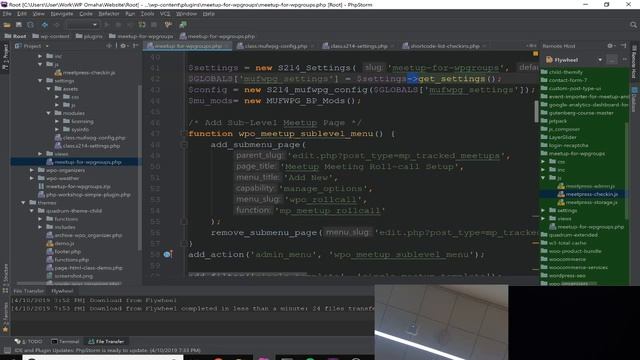This screenshot has width=640, height=360.
Task: Click the Synchronize toolbar icon
Action: click(x=30, y=25)
